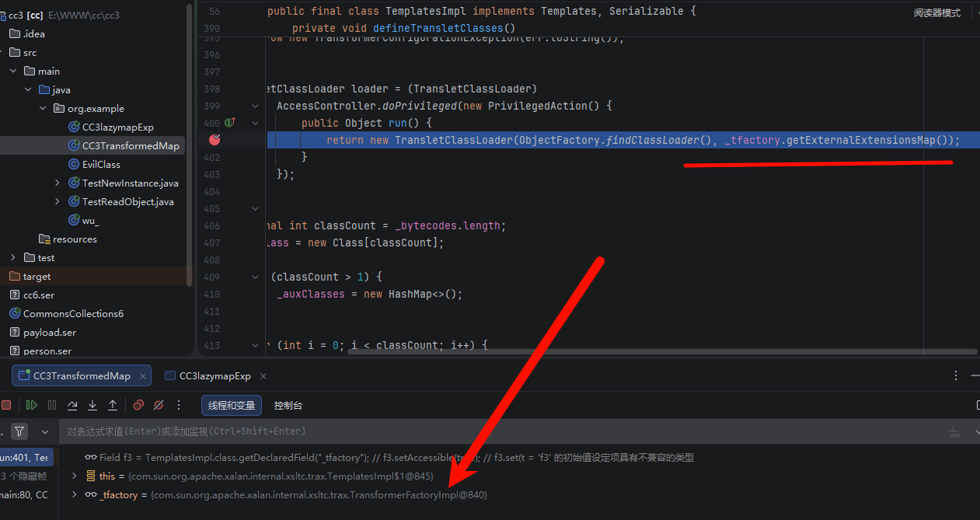Open the View Breakpoints icon
This screenshot has width=980, height=520.
(x=138, y=405)
